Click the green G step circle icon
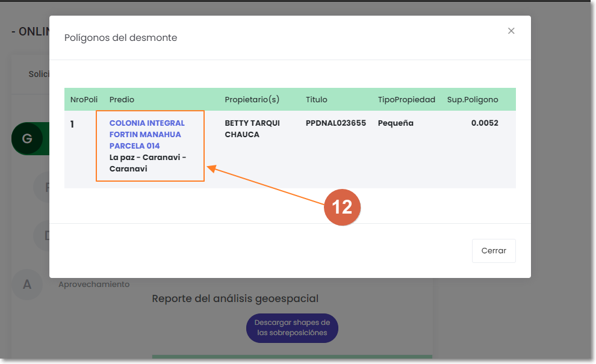Viewport: 596px width, 364px height. pyautogui.click(x=27, y=139)
